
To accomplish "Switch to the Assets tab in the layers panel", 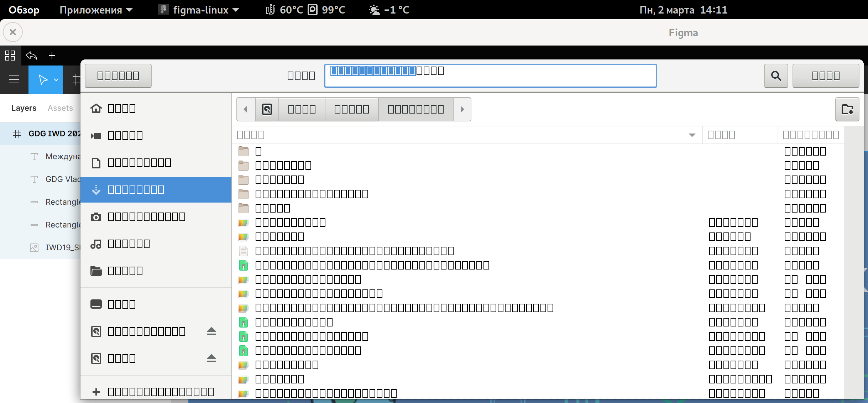I will (60, 108).
